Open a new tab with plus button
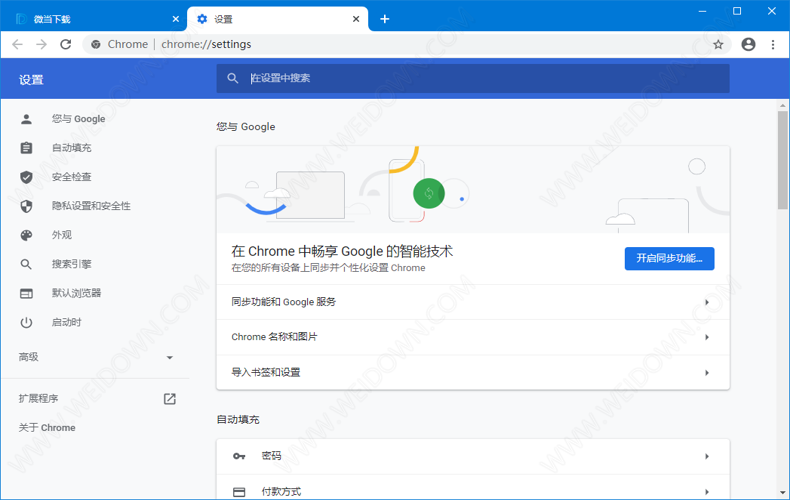The width and height of the screenshot is (790, 500). pos(384,19)
